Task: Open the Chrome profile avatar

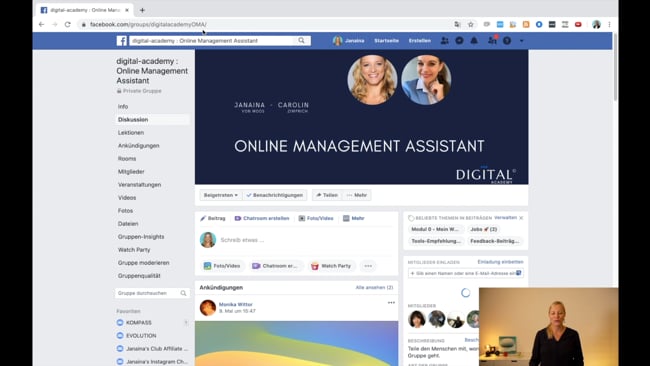Action: tap(596, 24)
